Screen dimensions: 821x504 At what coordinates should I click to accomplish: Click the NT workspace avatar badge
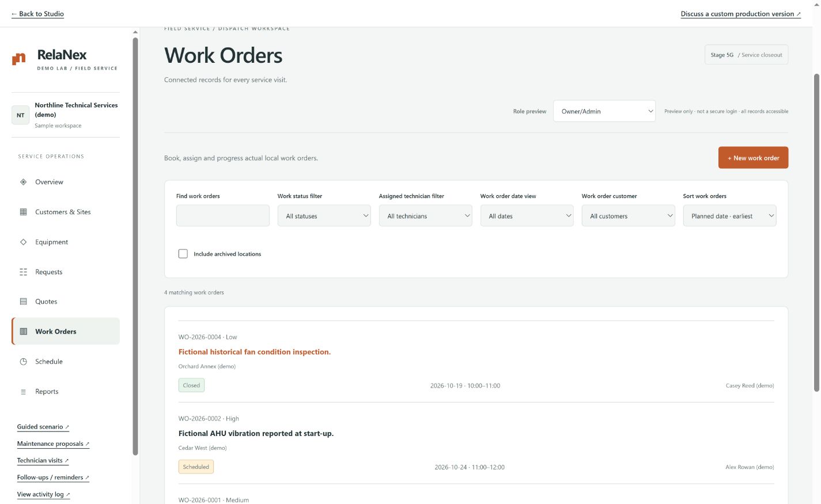(21, 115)
